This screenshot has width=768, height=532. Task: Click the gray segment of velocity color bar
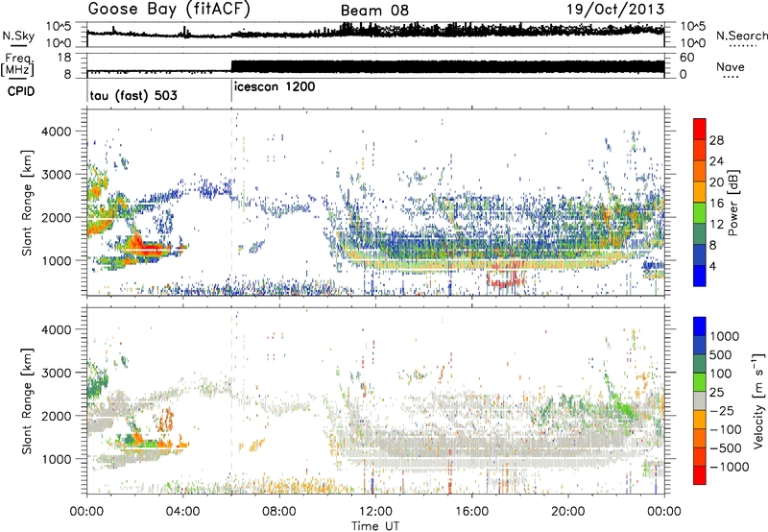700,400
